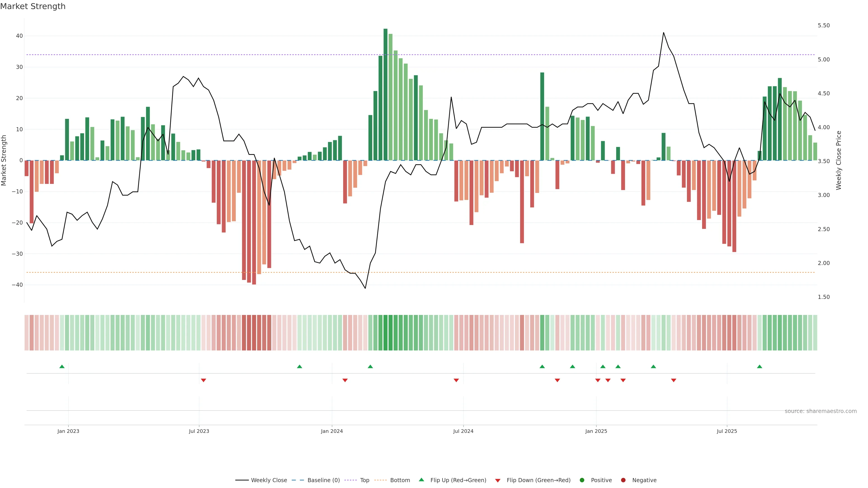Toggle the Bottom legend entry
This screenshot has width=868, height=488.
coord(400,480)
